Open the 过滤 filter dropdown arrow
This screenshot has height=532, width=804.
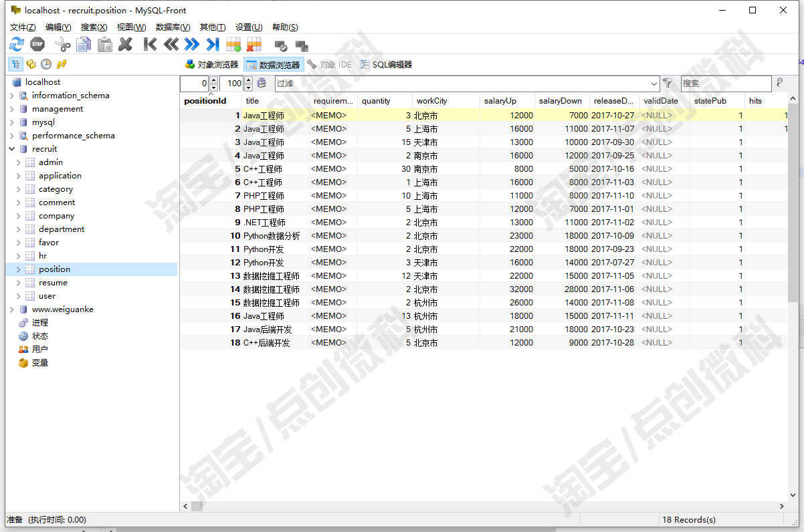coord(654,84)
